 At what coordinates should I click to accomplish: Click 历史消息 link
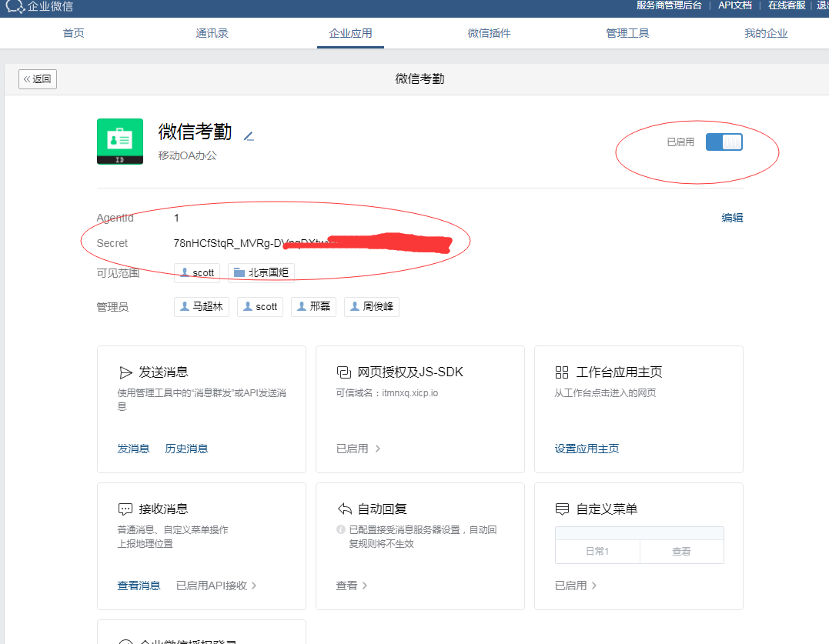186,449
